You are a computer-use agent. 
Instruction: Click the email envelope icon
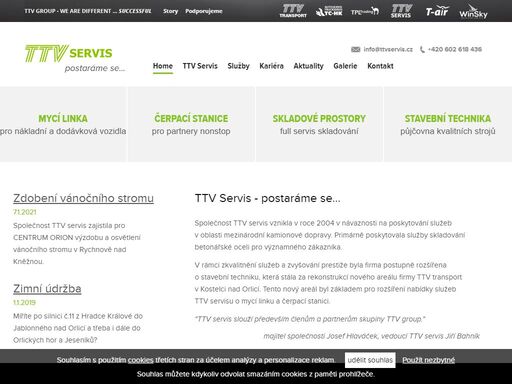point(356,49)
